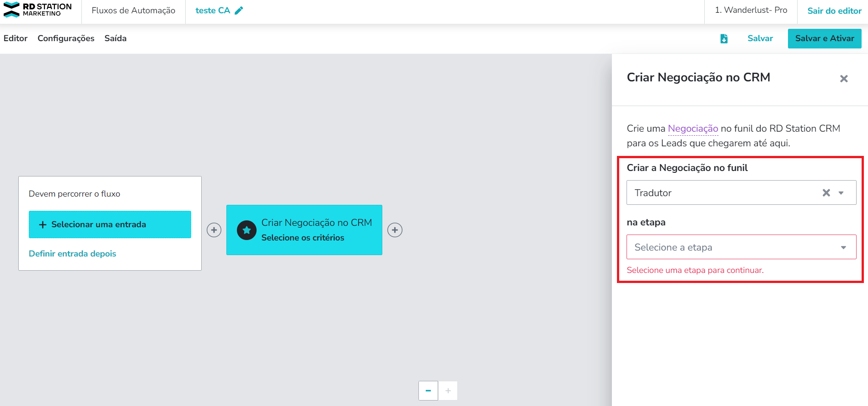Viewport: 868px width, 406px height.
Task: Click pencil icon to rename teste CA
Action: (x=239, y=11)
